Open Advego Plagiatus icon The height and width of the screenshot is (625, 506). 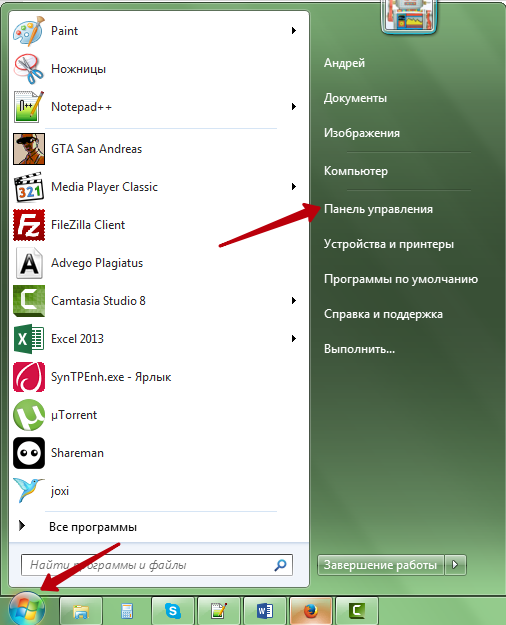29,263
